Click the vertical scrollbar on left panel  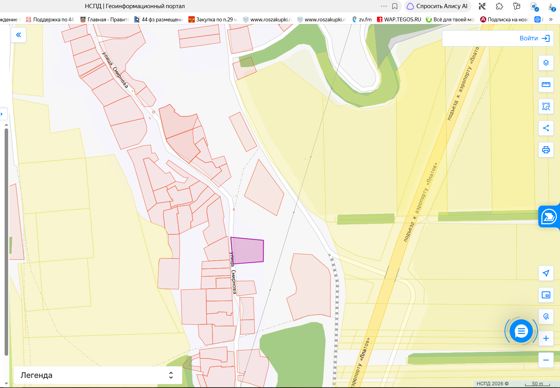click(6, 242)
